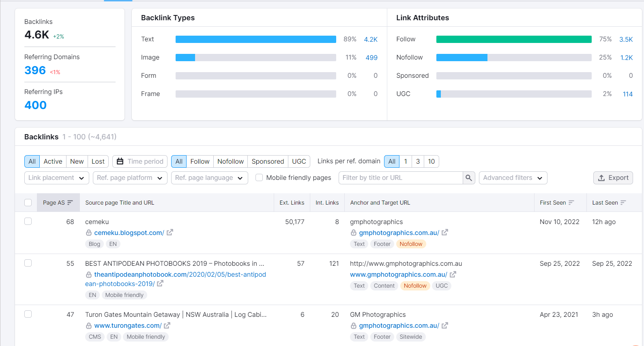
Task: Select the Sponsored attribute filter
Action: pyautogui.click(x=268, y=161)
